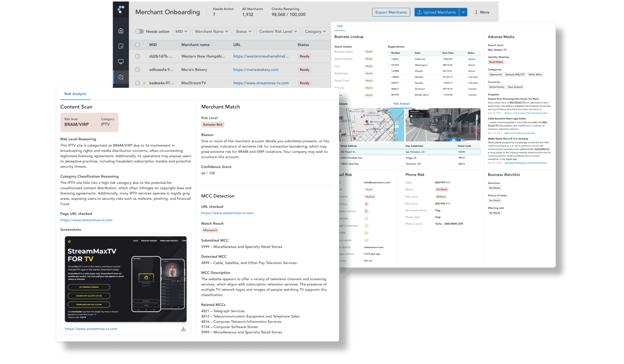This screenshot has height=364, width=624.
Task: Open the Merchant Name filter dropdown
Action: tap(211, 31)
